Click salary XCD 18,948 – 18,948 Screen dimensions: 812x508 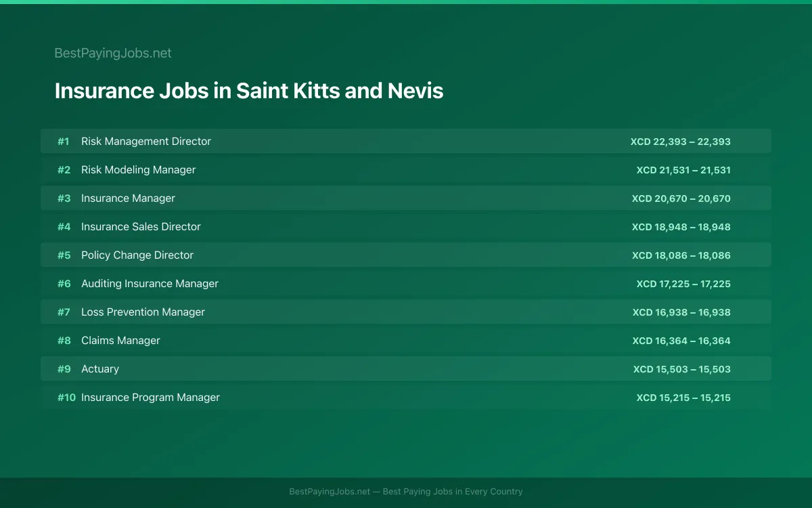click(681, 227)
